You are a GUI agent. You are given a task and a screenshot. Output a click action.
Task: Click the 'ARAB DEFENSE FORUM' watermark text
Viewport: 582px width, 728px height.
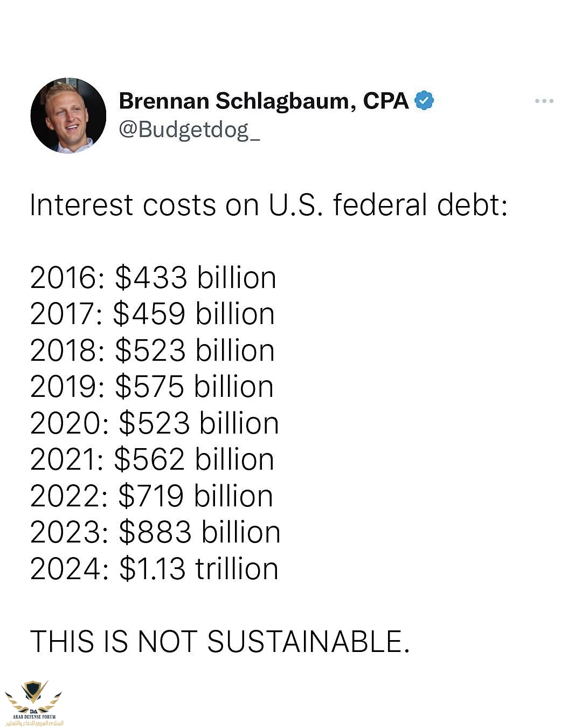point(34,717)
